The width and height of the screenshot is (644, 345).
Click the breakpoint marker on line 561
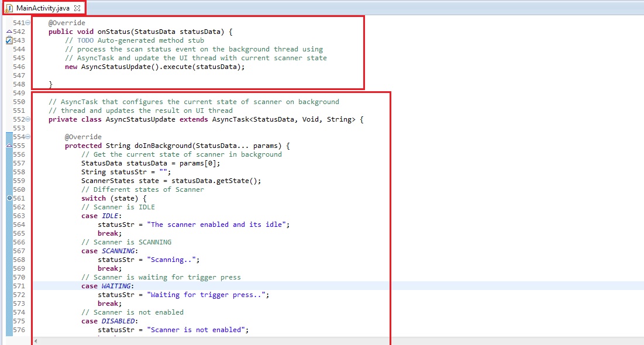(8, 198)
